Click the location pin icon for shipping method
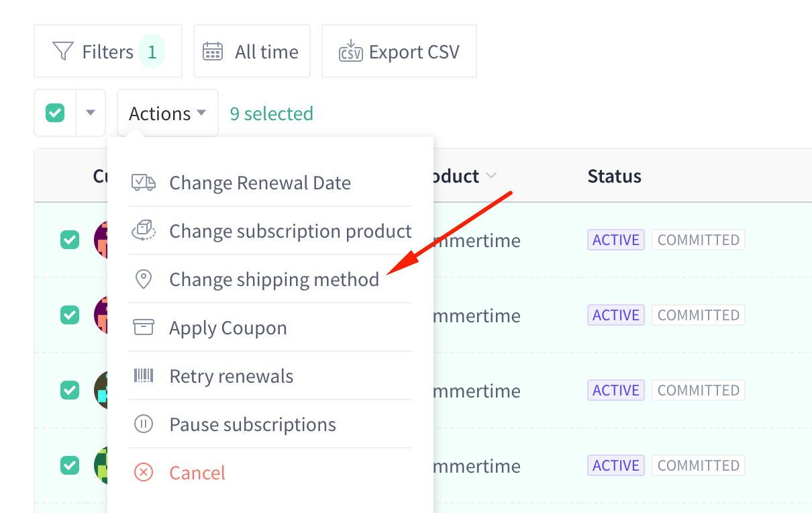This screenshot has height=513, width=812. coord(144,279)
